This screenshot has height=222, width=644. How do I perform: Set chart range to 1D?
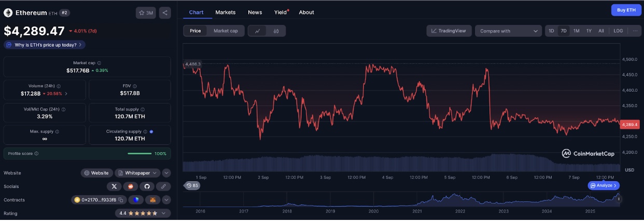point(551,31)
